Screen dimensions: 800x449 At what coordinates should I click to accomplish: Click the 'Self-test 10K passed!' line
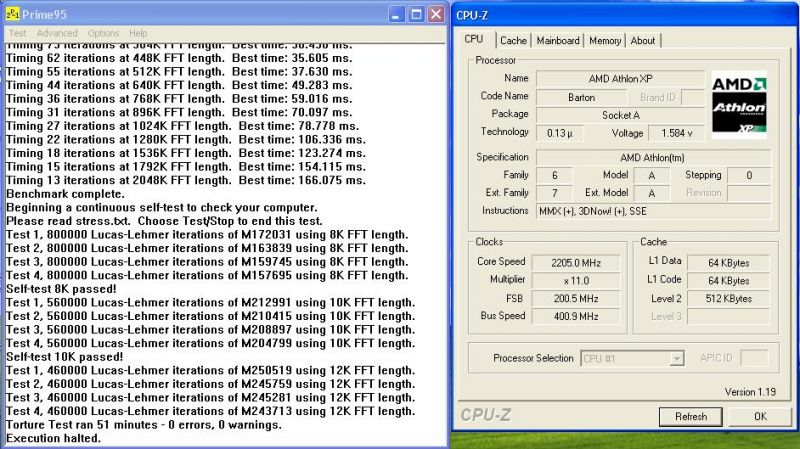pyautogui.click(x=64, y=357)
